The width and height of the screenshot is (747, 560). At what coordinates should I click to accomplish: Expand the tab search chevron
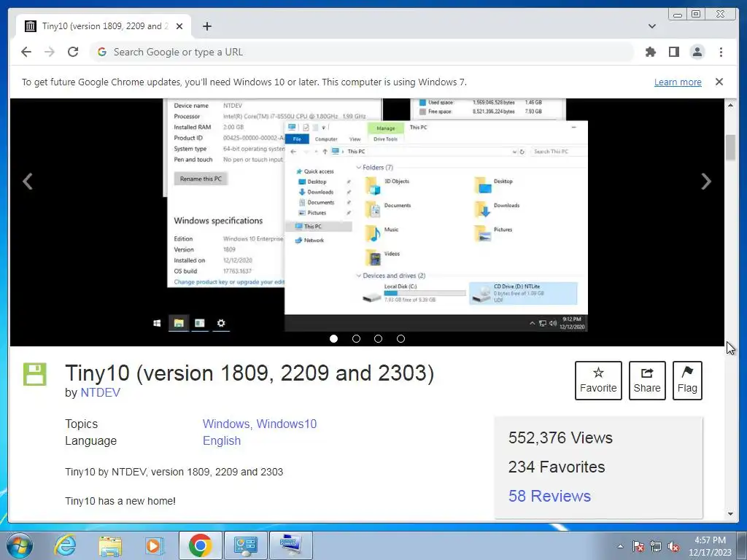point(652,26)
